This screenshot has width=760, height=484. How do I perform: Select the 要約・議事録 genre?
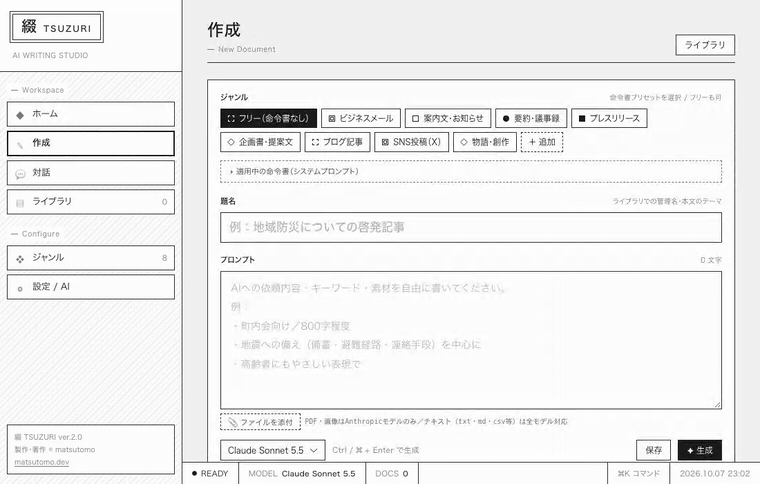(x=531, y=118)
